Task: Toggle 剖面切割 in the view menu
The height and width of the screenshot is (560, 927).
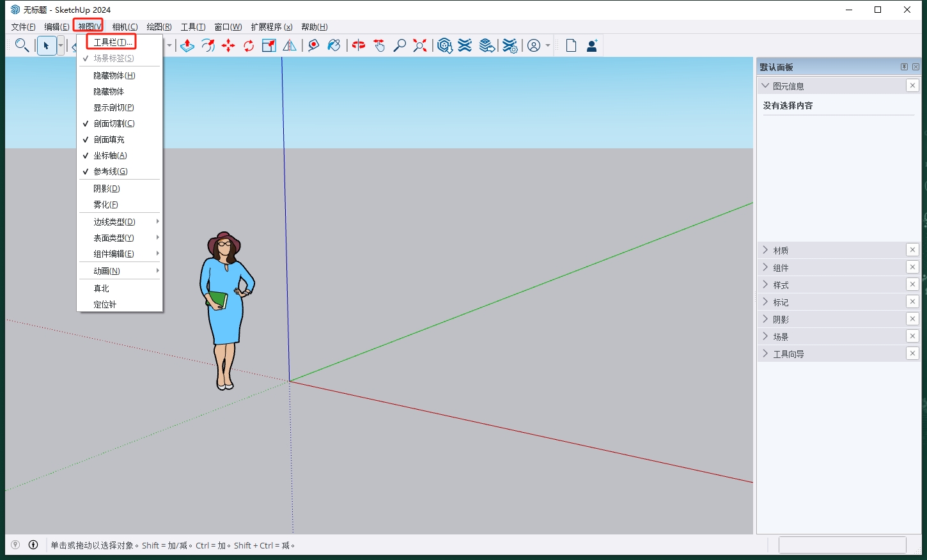Action: coord(113,123)
